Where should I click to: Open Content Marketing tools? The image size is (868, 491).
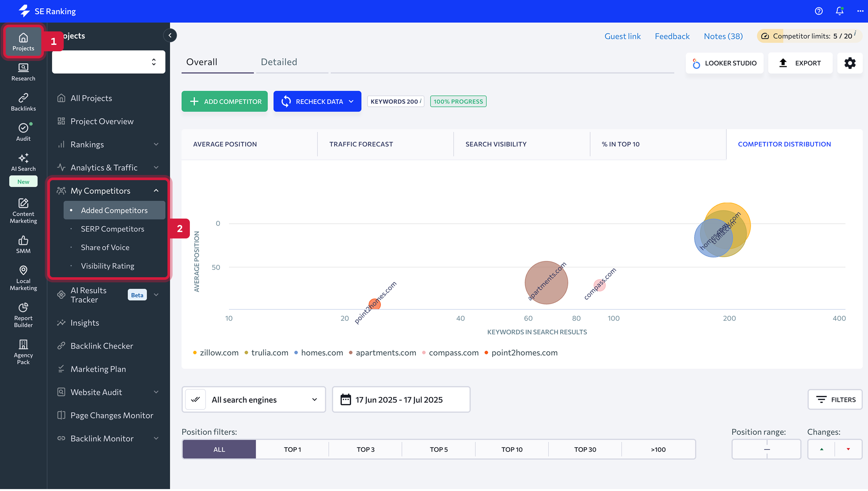23,211
